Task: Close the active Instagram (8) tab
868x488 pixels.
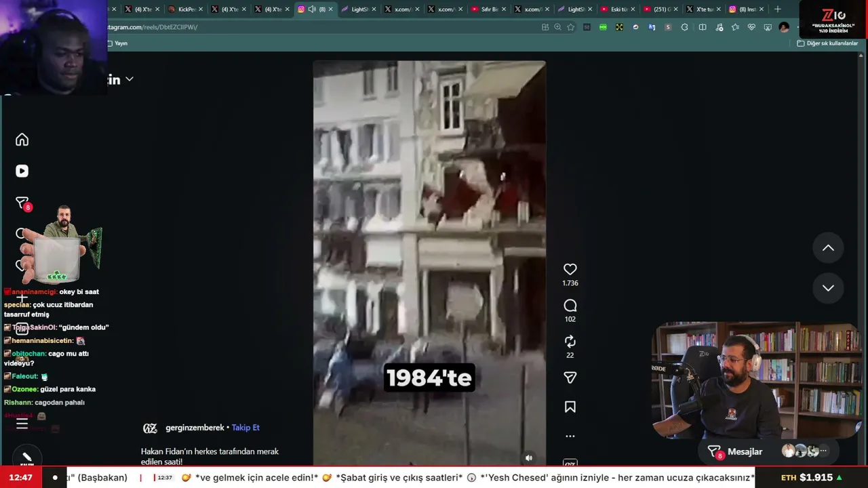Action: [x=331, y=9]
